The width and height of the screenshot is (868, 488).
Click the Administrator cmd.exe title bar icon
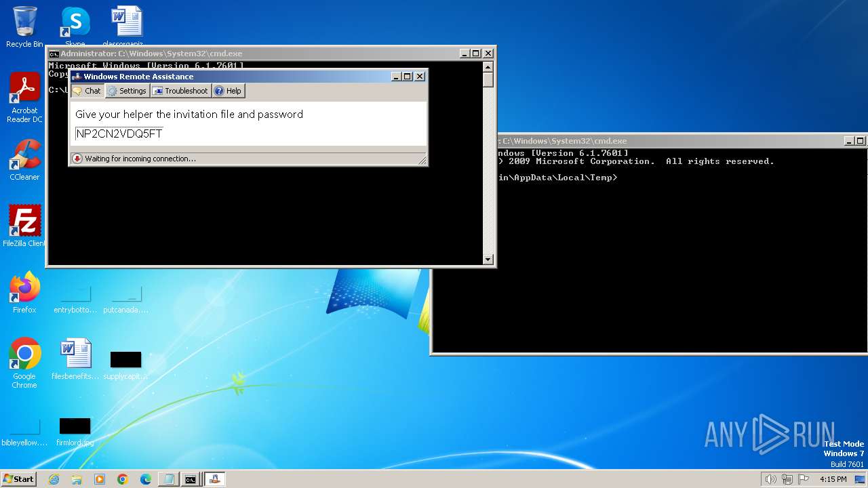point(54,54)
